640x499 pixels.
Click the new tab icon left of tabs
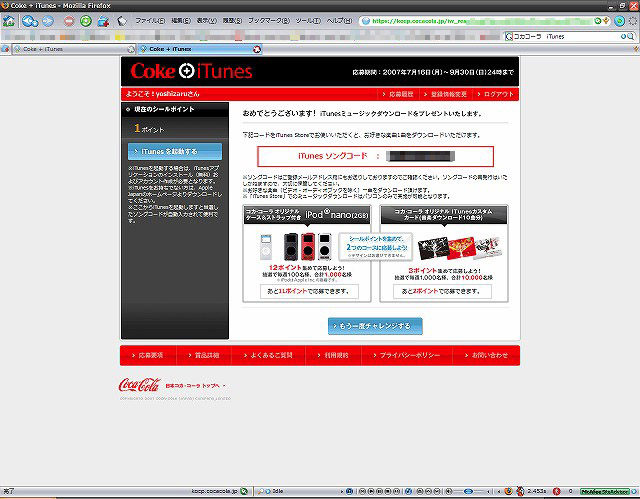point(5,49)
